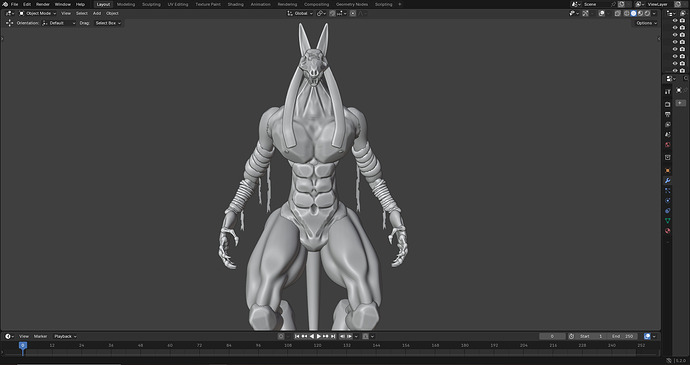Expand the Options dropdown in the viewport

click(x=646, y=23)
